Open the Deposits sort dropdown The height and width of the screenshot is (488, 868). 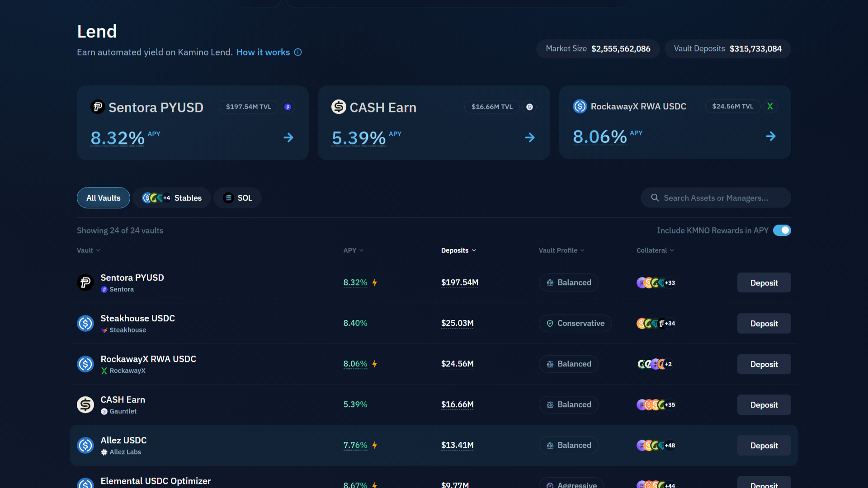458,250
